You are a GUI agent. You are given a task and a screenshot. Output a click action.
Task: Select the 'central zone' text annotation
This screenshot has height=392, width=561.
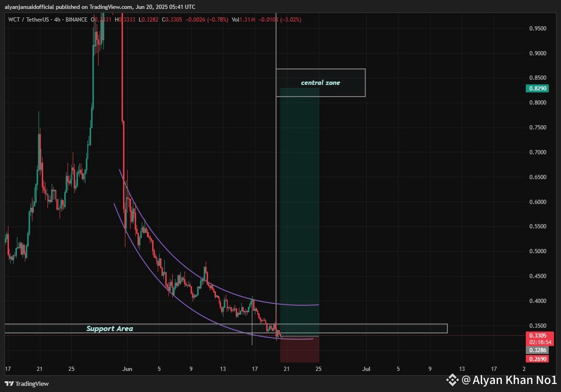click(320, 83)
